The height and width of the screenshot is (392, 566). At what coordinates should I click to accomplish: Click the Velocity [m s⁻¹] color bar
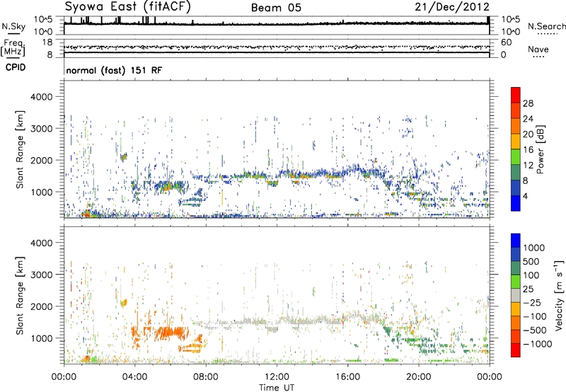click(x=516, y=295)
